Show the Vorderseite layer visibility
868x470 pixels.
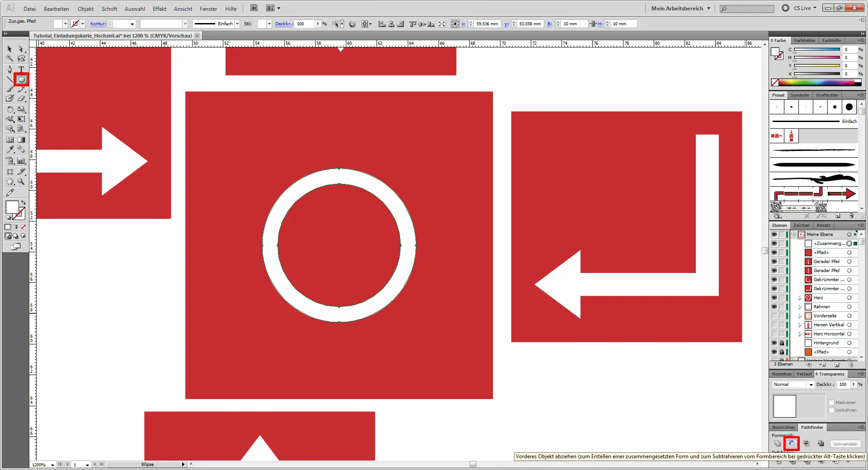click(774, 316)
